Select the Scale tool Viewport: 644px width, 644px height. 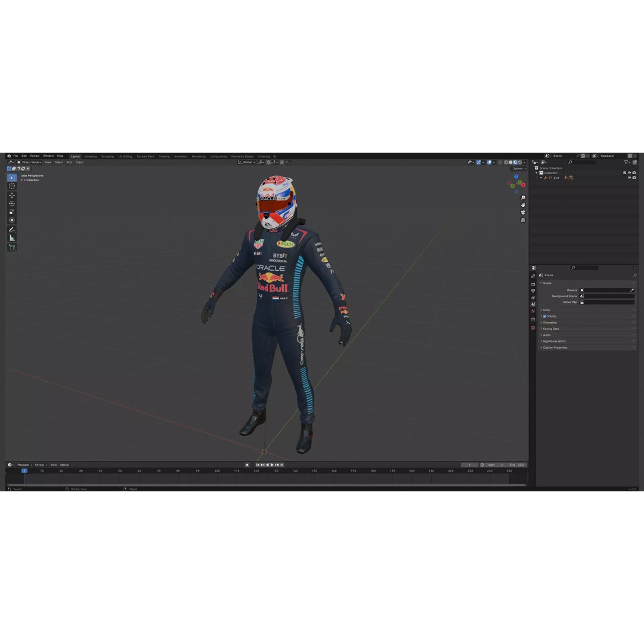tap(12, 212)
